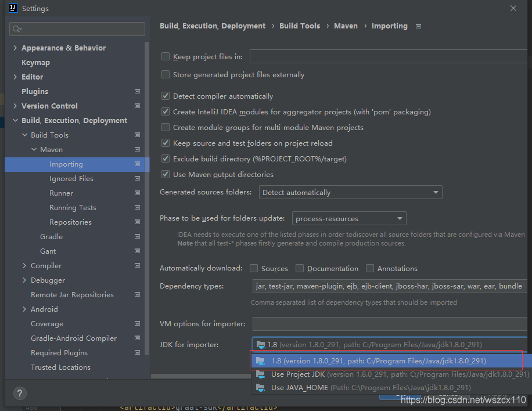Screen dimensions: 532x411
Task: Open the Plugins settings page
Action: [35, 91]
